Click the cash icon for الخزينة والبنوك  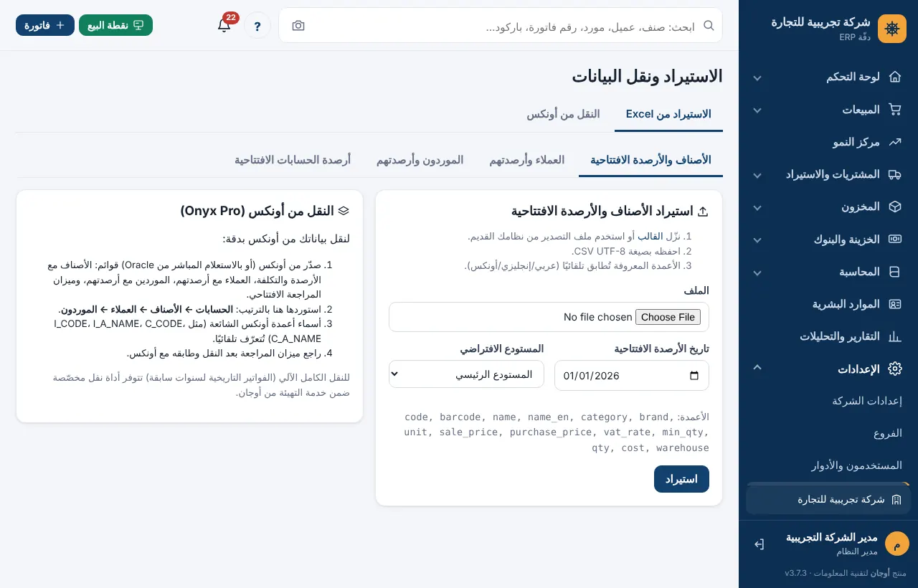coord(895,240)
